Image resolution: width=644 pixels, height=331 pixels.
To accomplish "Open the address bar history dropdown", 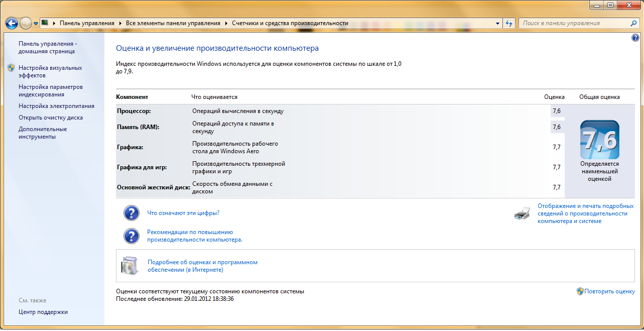I will click(x=497, y=23).
